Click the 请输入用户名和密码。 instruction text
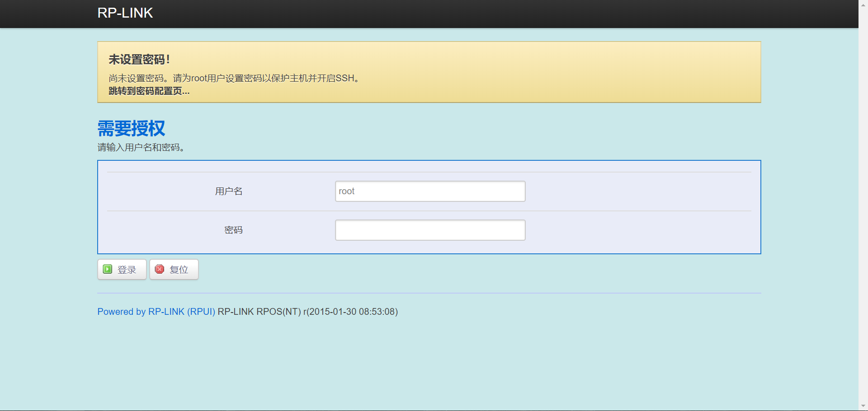The width and height of the screenshot is (868, 411). pyautogui.click(x=142, y=147)
